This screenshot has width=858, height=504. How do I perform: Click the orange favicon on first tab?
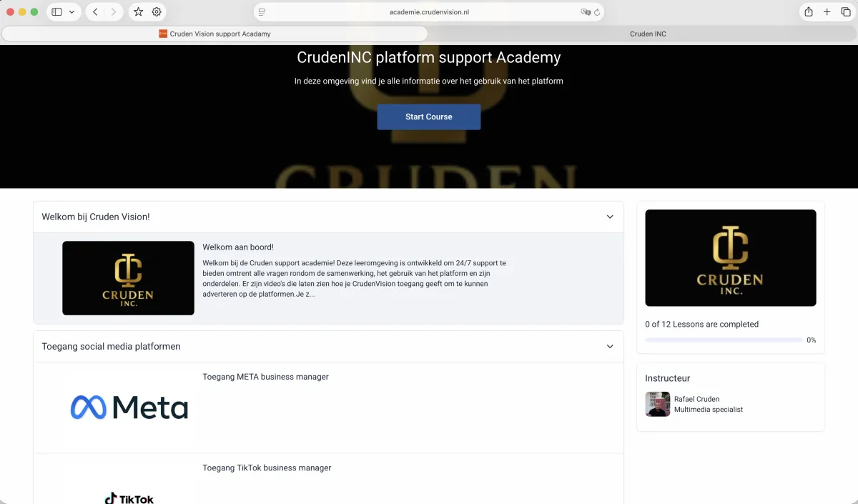pos(163,34)
